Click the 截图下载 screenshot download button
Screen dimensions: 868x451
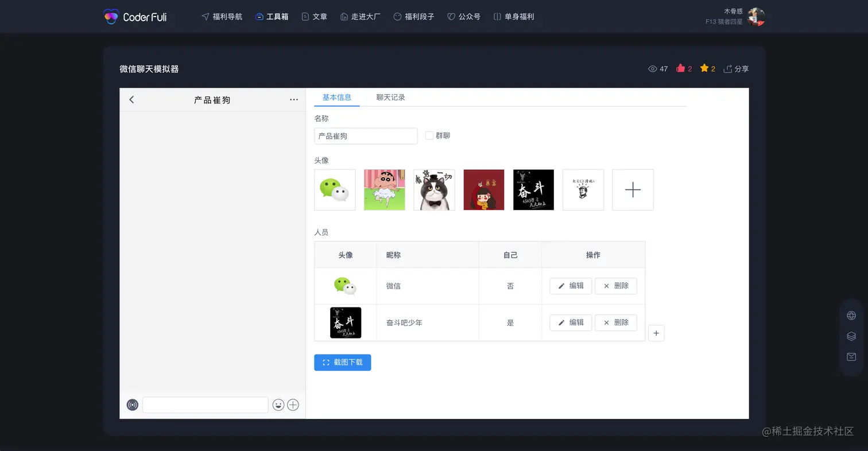(342, 362)
